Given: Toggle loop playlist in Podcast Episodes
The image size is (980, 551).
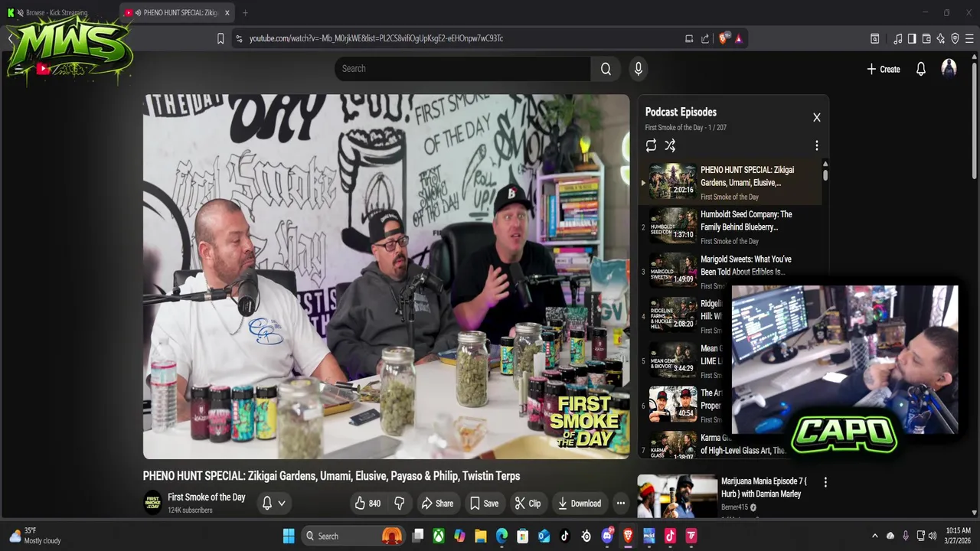Looking at the screenshot, I should 651,145.
